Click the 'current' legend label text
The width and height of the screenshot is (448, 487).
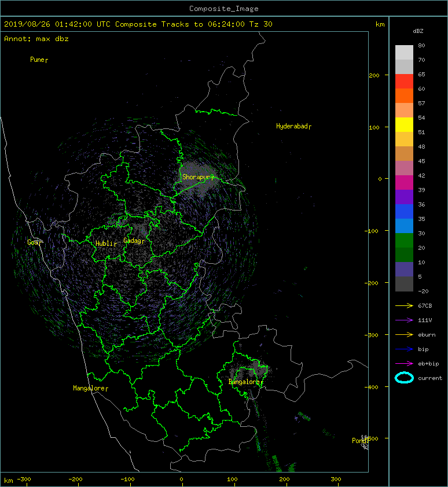click(x=430, y=378)
